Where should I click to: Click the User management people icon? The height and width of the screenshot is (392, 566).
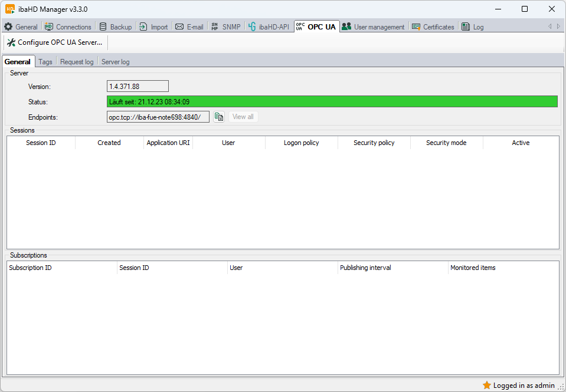[x=346, y=27]
